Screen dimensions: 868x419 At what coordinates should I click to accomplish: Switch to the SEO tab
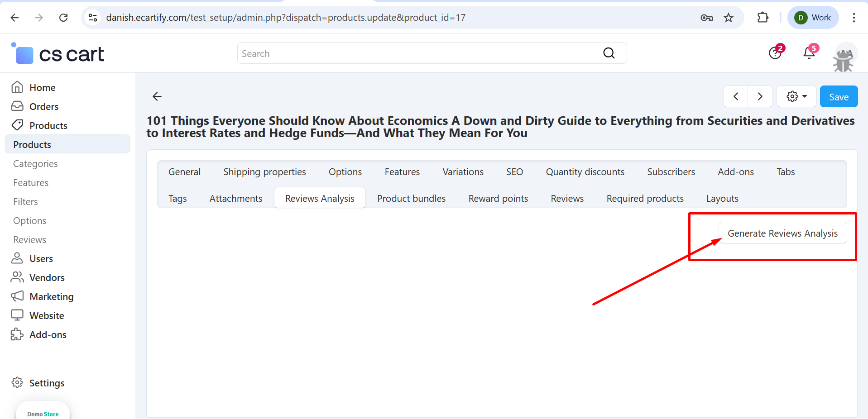tap(514, 172)
